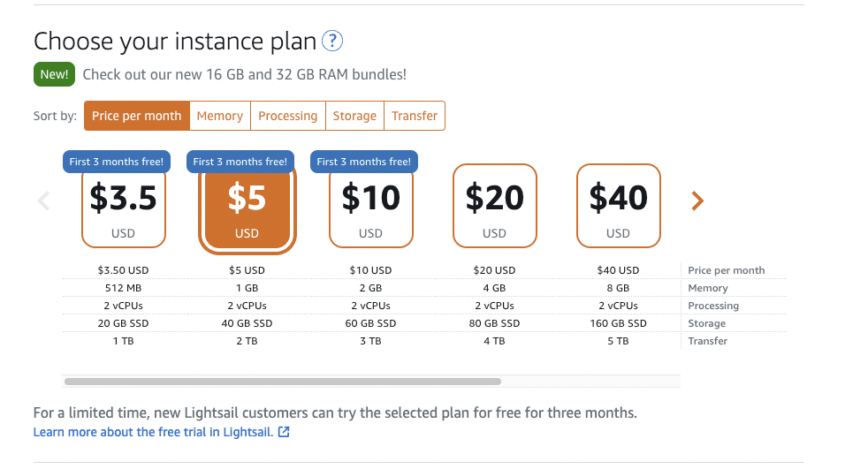
Task: Sort plans by Storage
Action: tap(354, 116)
